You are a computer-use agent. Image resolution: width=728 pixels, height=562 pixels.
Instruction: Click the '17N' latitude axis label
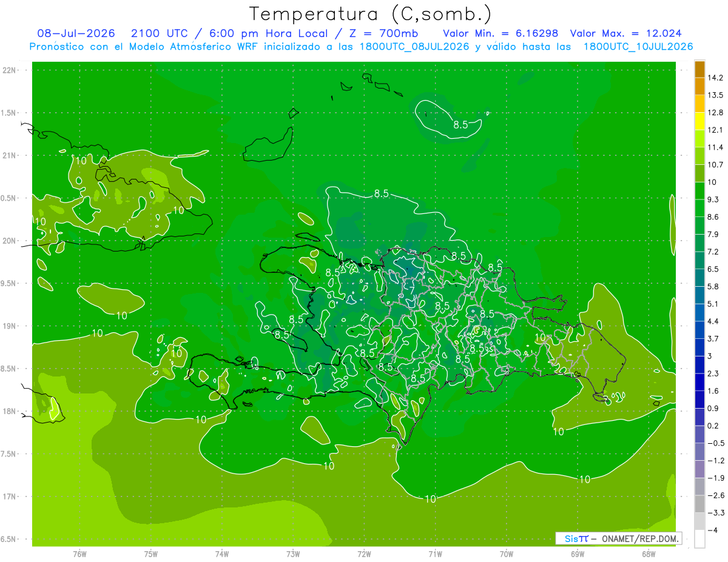(8, 497)
